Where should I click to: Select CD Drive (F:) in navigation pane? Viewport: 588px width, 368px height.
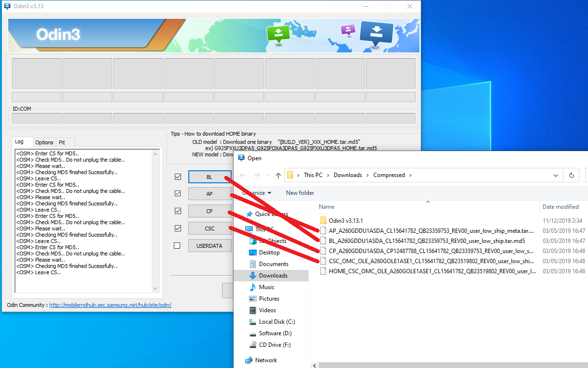point(275,345)
